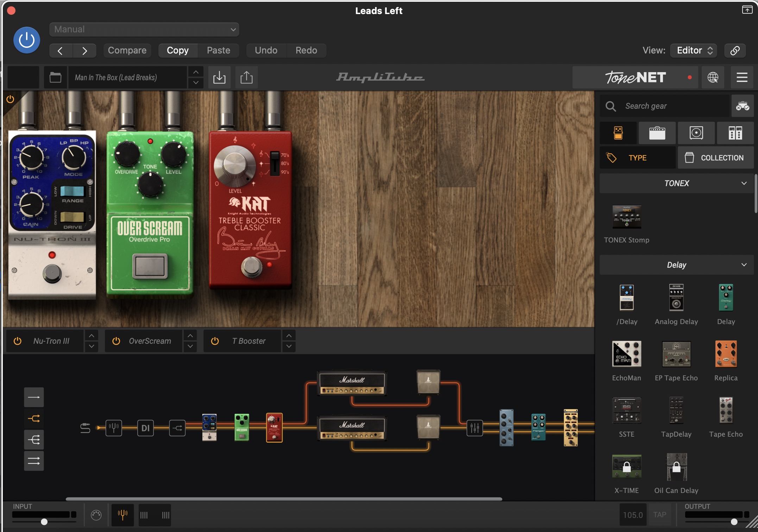Image resolution: width=758 pixels, height=532 pixels.
Task: Open the preset browser folder icon
Action: tap(55, 77)
